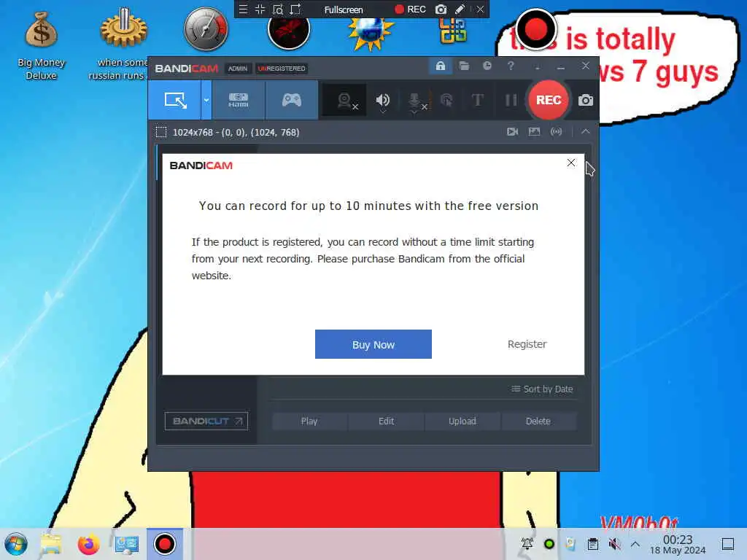Click the Edit button
747x560 pixels.
point(386,421)
